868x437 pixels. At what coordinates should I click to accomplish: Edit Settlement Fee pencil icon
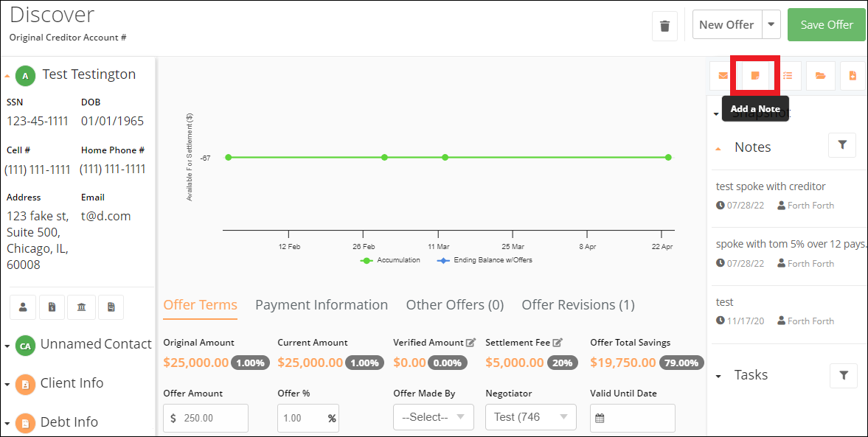[x=558, y=343]
